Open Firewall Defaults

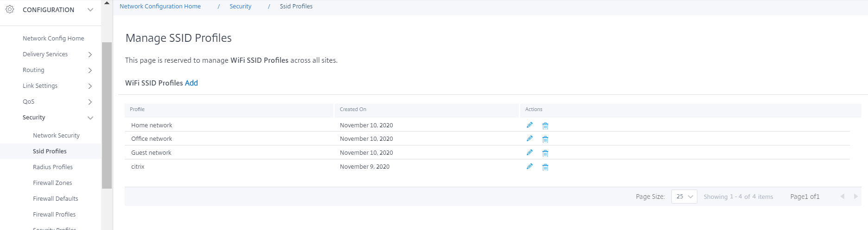pyautogui.click(x=56, y=199)
